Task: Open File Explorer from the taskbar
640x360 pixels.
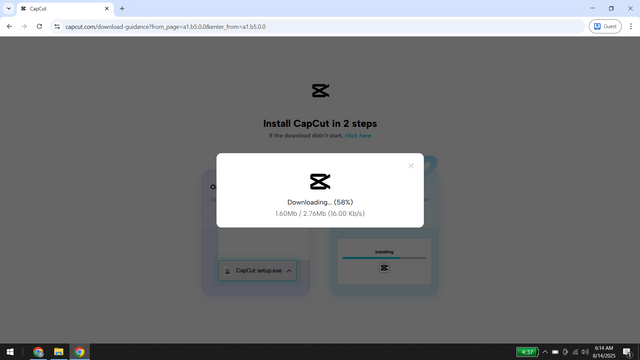Action: click(59, 352)
